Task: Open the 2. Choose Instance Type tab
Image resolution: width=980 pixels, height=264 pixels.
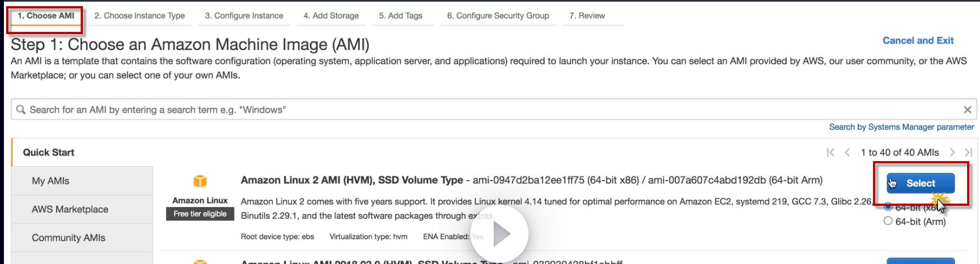Action: click(140, 16)
